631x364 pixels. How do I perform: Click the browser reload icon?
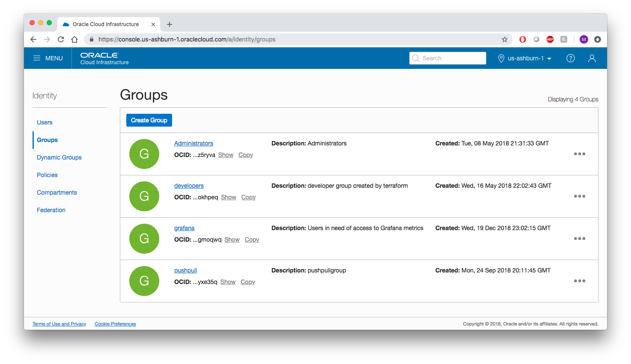(61, 39)
